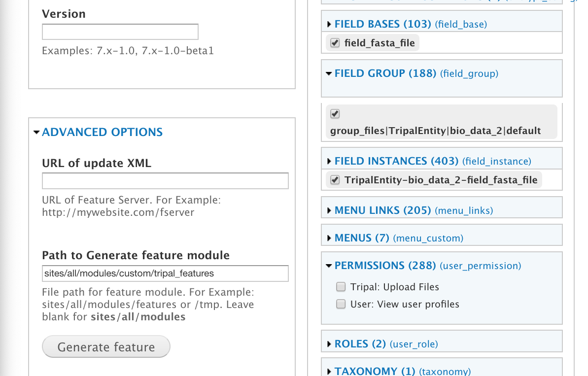Expand the Menus section
Image resolution: width=588 pixels, height=376 pixels.
(x=362, y=238)
